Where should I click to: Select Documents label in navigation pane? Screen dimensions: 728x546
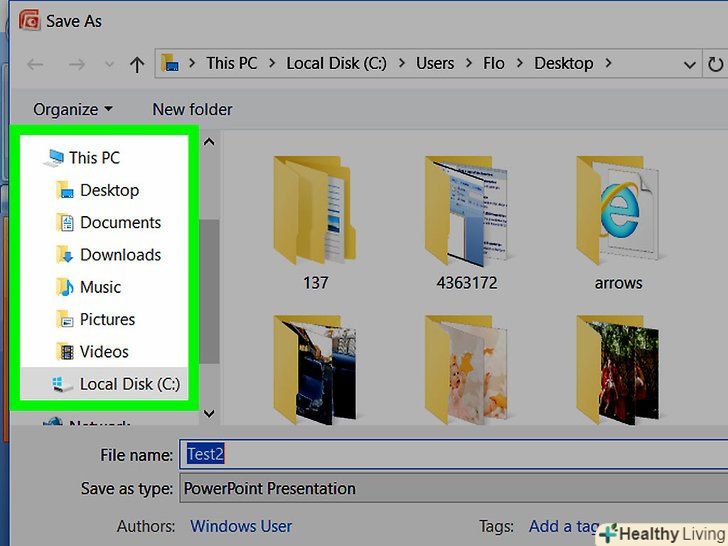pos(121,223)
